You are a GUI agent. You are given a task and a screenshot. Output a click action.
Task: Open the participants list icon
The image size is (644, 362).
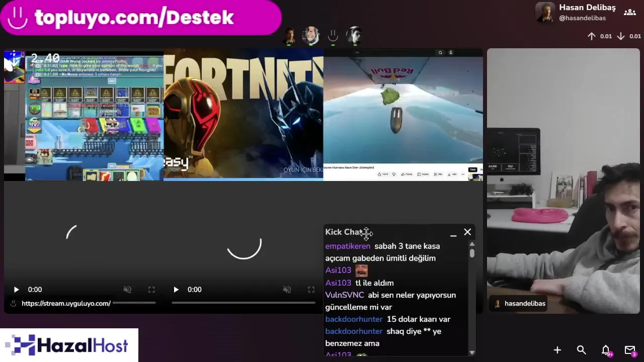coord(629,13)
